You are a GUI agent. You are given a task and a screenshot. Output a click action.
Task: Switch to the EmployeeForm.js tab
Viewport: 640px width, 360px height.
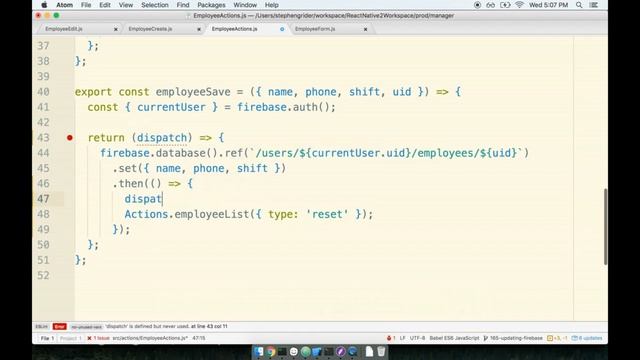click(315, 29)
